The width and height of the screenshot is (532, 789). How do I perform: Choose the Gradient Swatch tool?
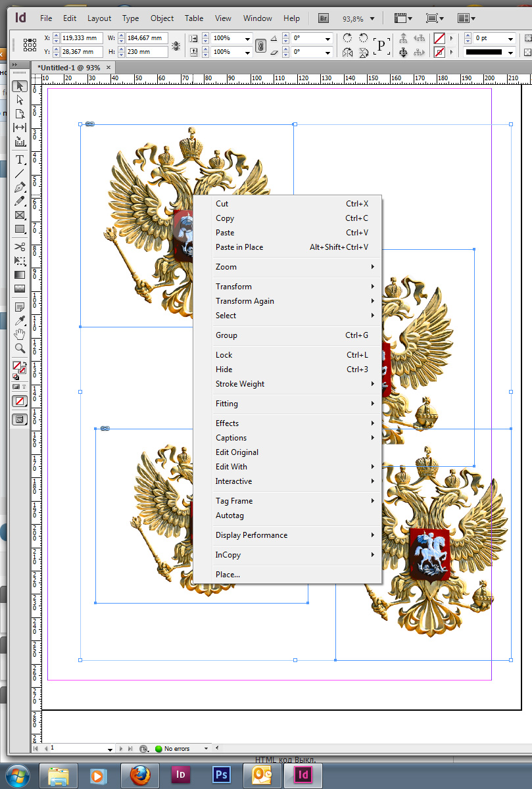(x=20, y=275)
